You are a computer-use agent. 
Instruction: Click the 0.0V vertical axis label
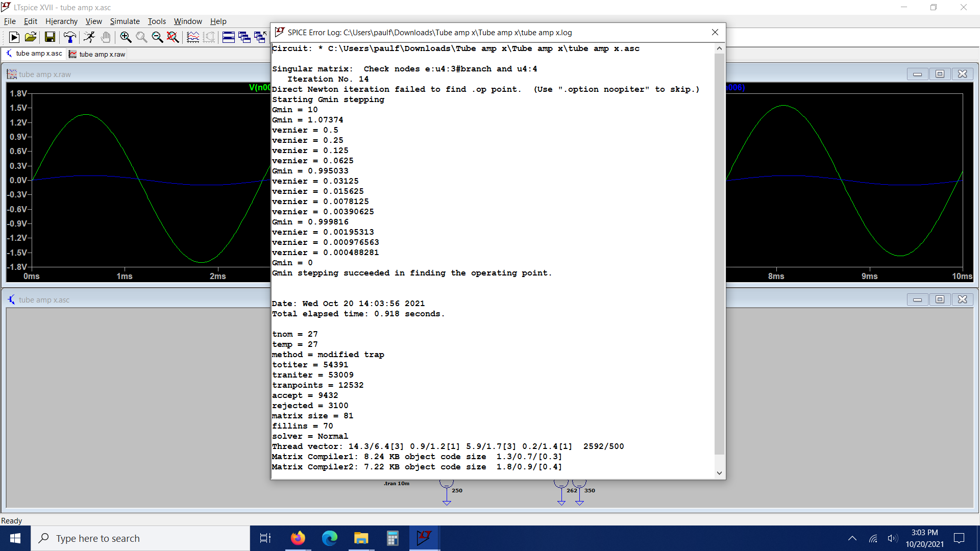tap(18, 180)
